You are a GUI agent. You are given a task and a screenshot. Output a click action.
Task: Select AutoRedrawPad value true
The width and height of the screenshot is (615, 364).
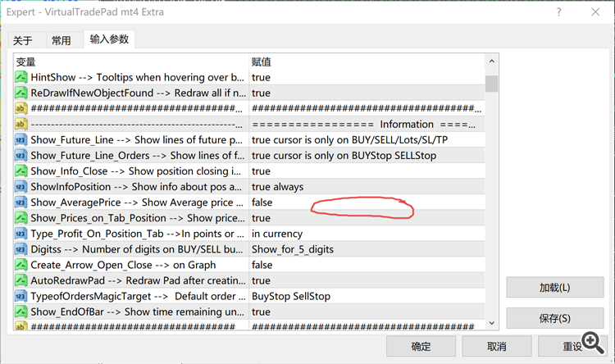pos(261,281)
